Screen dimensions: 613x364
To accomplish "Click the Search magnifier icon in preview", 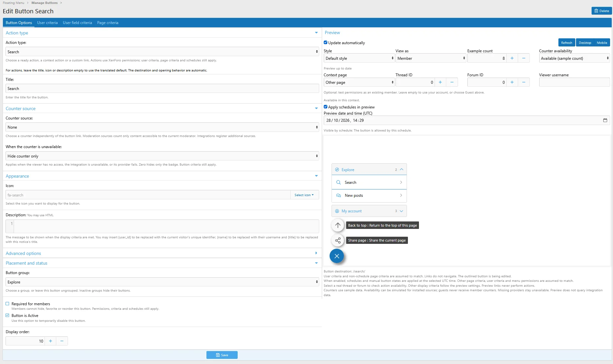I will point(338,182).
